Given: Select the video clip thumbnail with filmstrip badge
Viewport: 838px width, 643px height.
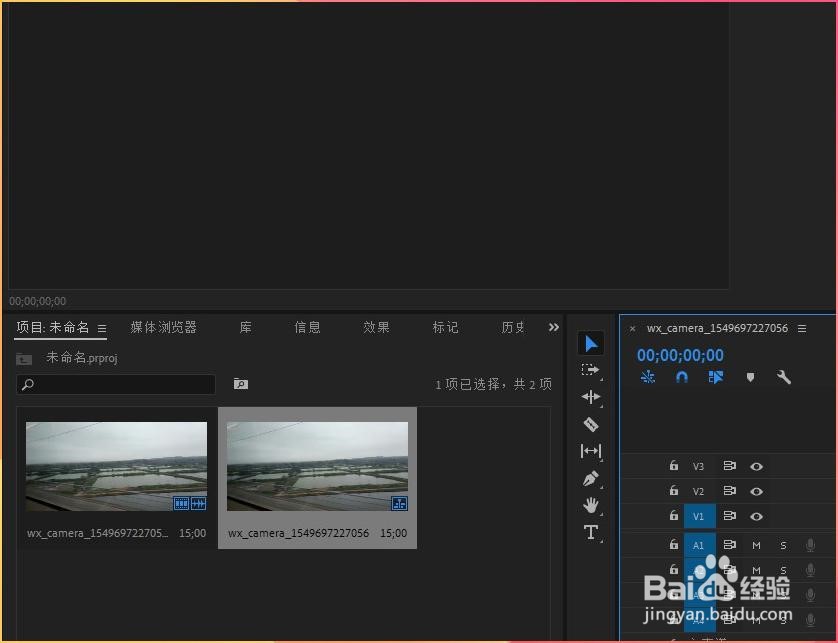Looking at the screenshot, I should tap(117, 466).
